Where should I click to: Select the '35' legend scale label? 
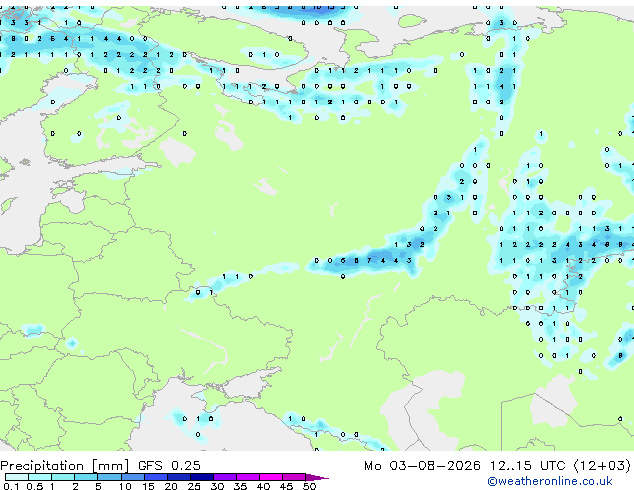pyautogui.click(x=240, y=486)
